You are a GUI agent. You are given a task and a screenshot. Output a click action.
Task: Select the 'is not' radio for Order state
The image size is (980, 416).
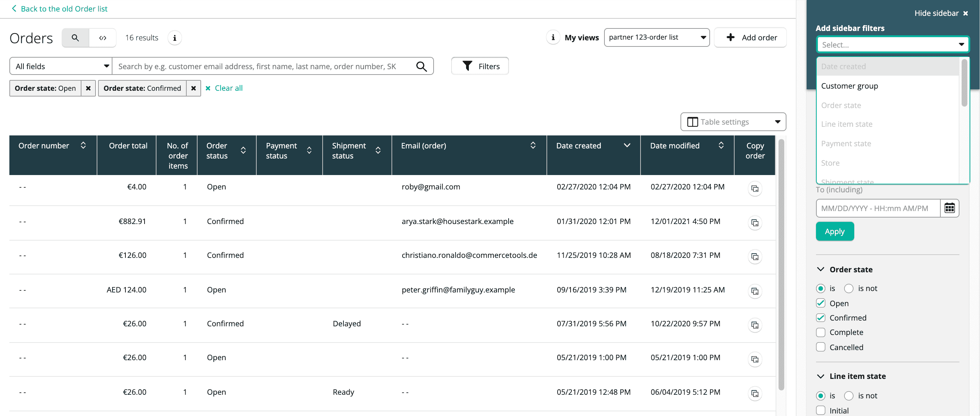coord(849,288)
